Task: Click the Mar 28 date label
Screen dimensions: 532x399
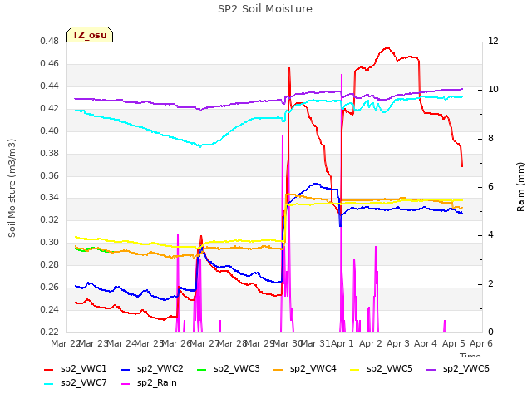Action: tap(232, 344)
